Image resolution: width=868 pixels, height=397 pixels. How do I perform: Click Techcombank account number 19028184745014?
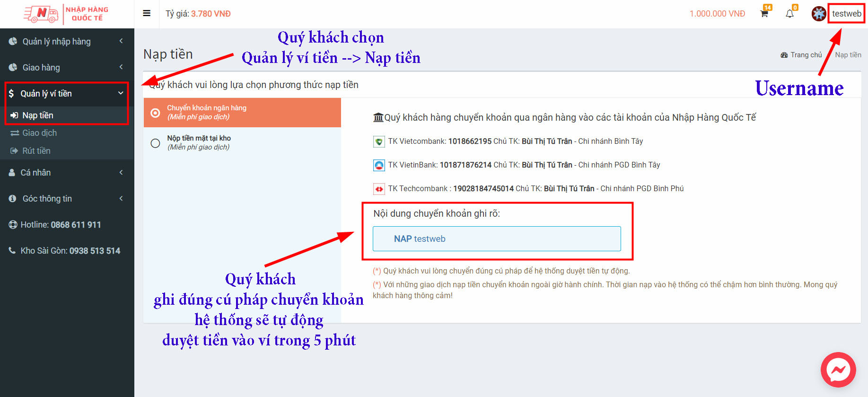tap(483, 188)
